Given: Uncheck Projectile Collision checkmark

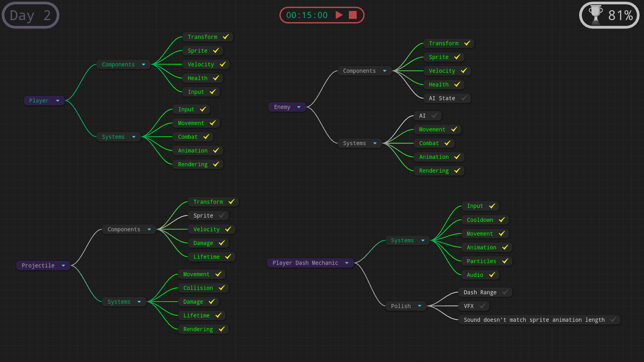Looking at the screenshot, I should [x=222, y=288].
